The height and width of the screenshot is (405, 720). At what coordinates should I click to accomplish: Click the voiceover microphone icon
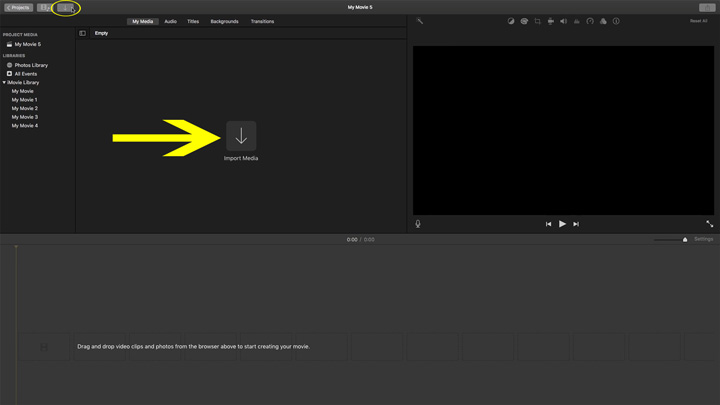pyautogui.click(x=418, y=224)
